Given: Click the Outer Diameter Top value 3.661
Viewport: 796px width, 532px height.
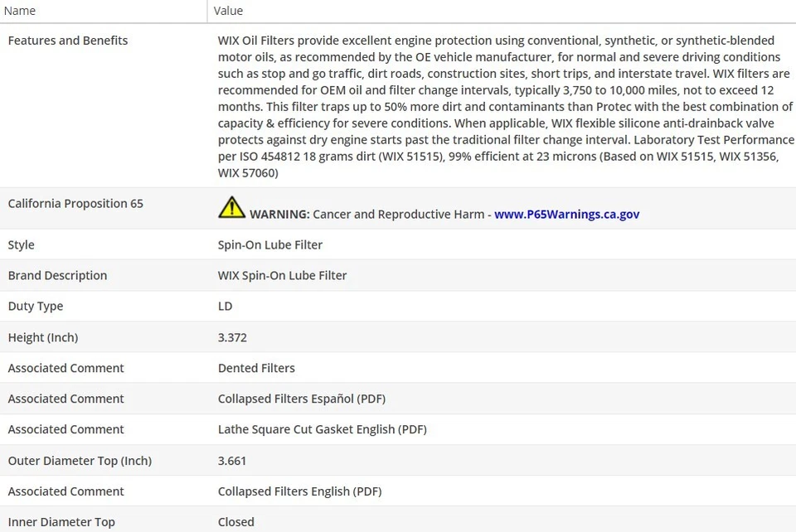Looking at the screenshot, I should [232, 461].
